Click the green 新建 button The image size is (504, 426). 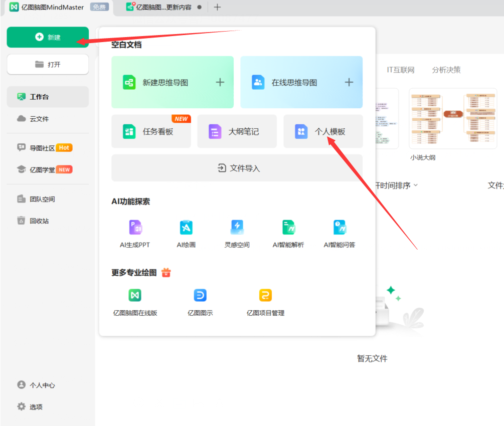point(48,38)
